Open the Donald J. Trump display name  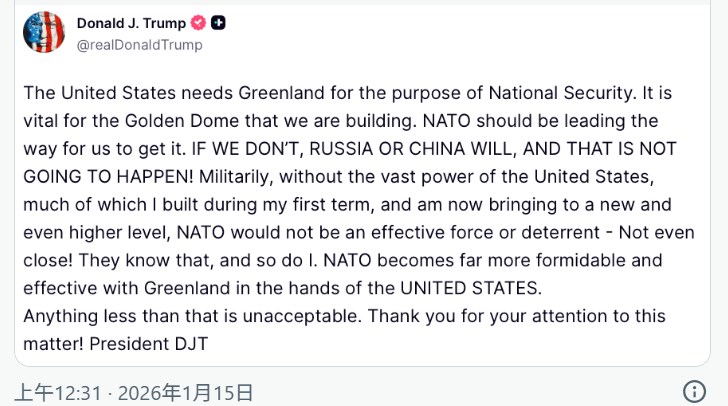point(131,24)
